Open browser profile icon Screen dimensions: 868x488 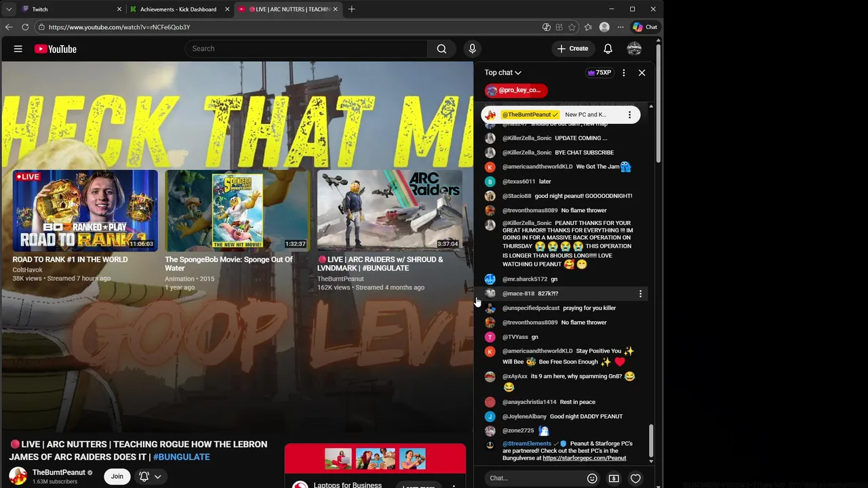point(604,27)
